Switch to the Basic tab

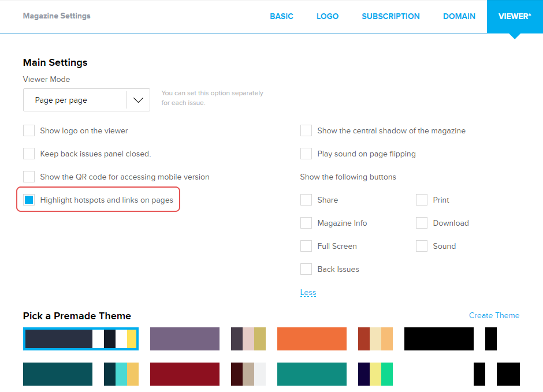281,16
